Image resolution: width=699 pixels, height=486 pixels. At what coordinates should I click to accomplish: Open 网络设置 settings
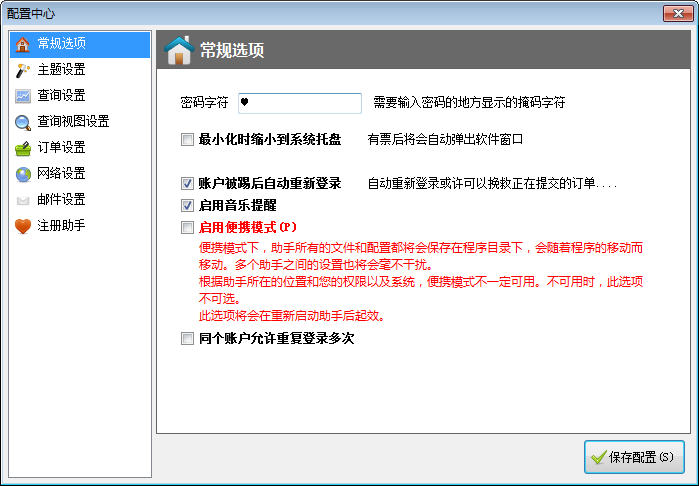pyautogui.click(x=80, y=173)
